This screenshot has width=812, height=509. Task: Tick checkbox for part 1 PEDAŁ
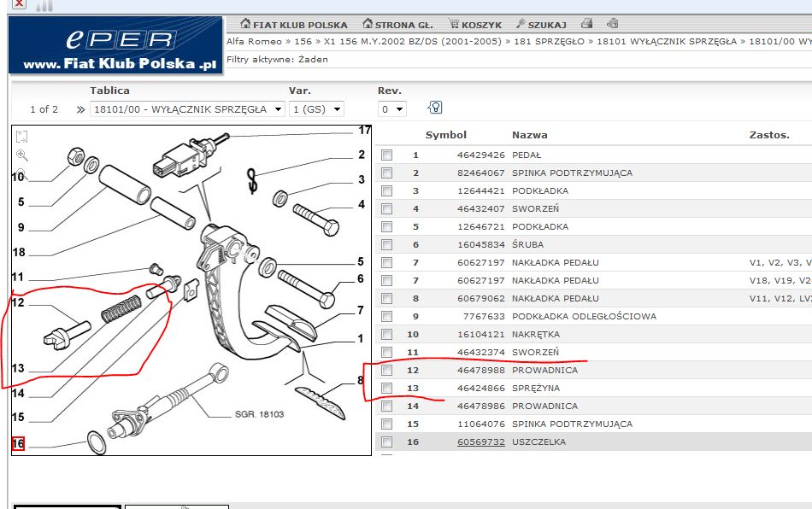[x=387, y=155]
